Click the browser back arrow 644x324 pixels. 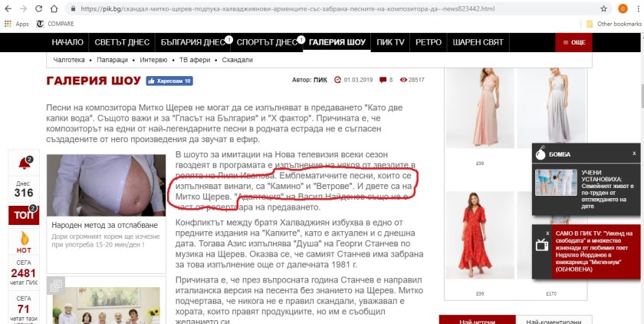[8, 8]
